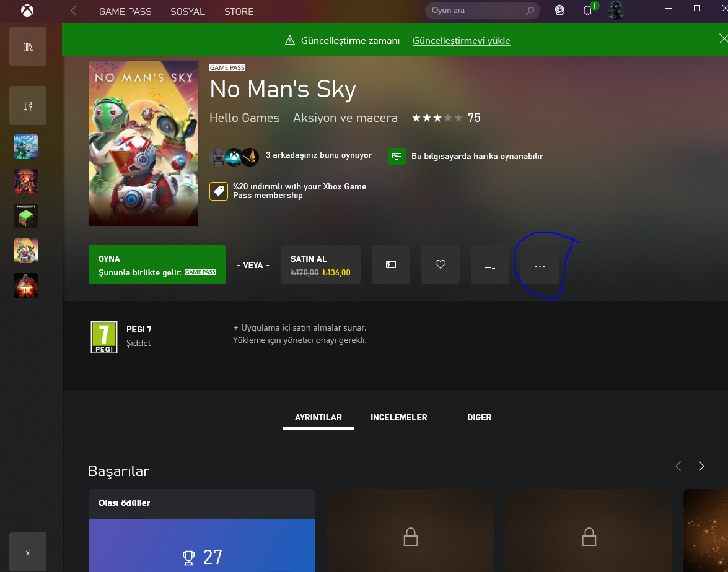Focus the Oyun ara search field
This screenshot has height=572, width=728.
pyautogui.click(x=482, y=11)
